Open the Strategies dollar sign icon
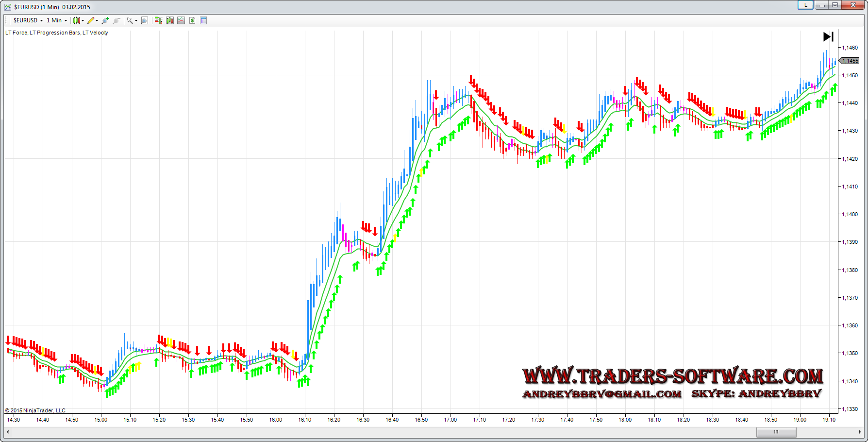This screenshot has width=868, height=442. (192, 20)
